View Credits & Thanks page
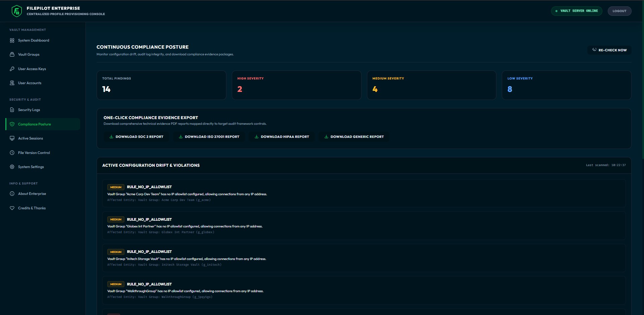 click(43, 208)
